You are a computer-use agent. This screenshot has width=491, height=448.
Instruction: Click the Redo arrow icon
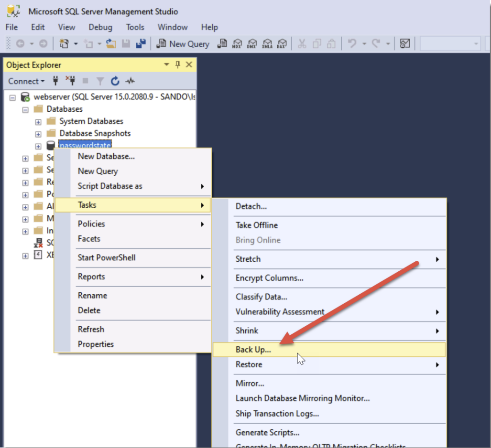(x=376, y=44)
